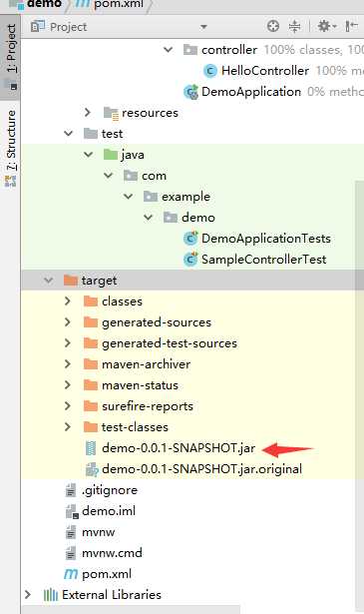Screen dimensions: 364x614
Task: Select the HelloController class icon
Action: point(210,71)
